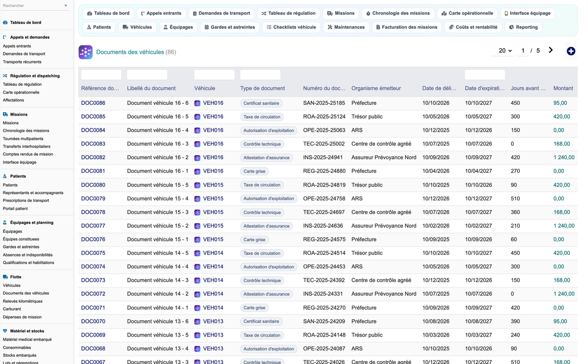Click the Flotte truck icon in sidebar
Image resolution: width=588 pixels, height=364 pixels.
[5, 277]
